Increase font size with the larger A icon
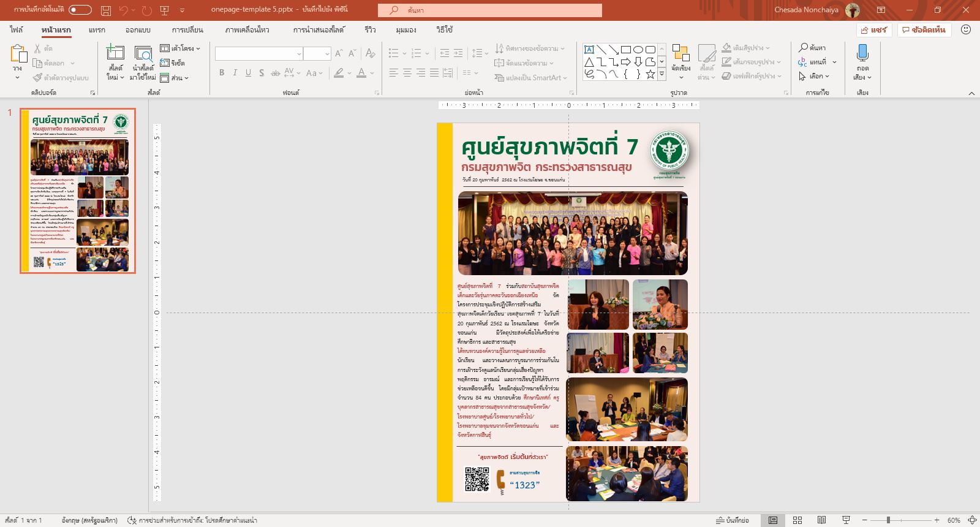The image size is (980, 527). pos(339,53)
